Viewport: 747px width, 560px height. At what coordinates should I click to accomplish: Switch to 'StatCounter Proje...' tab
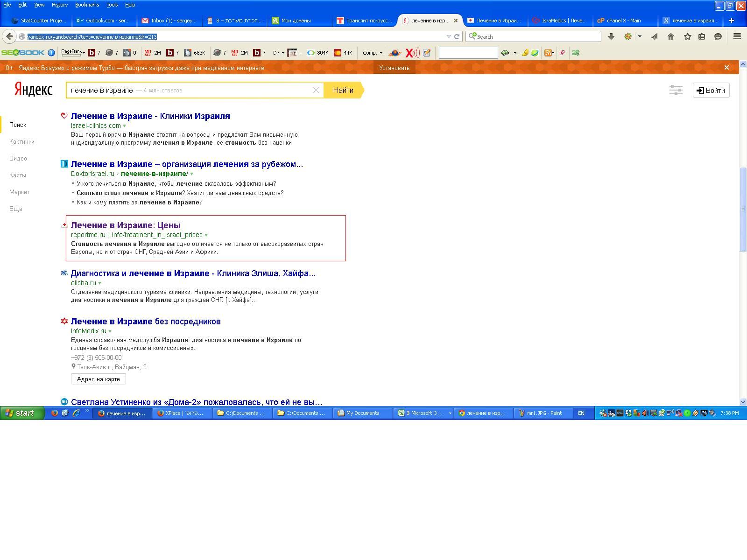39,21
